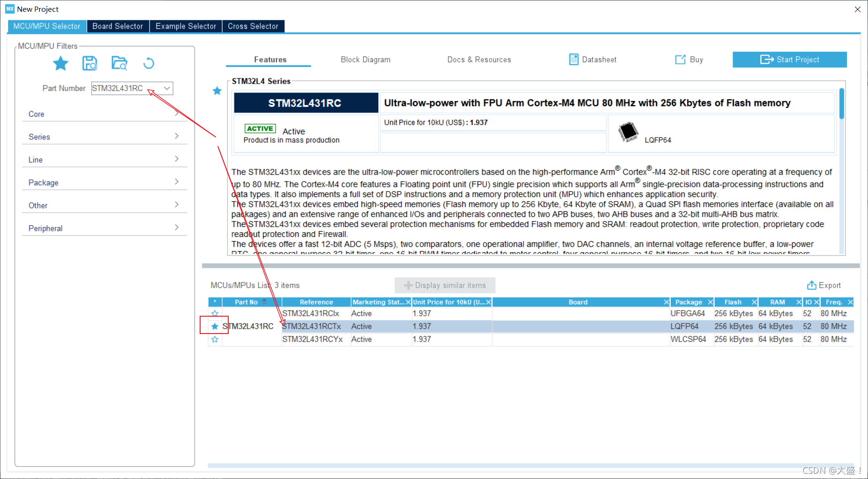The height and width of the screenshot is (479, 868).
Task: Remove the Flash column via its X
Action: pyautogui.click(x=754, y=302)
